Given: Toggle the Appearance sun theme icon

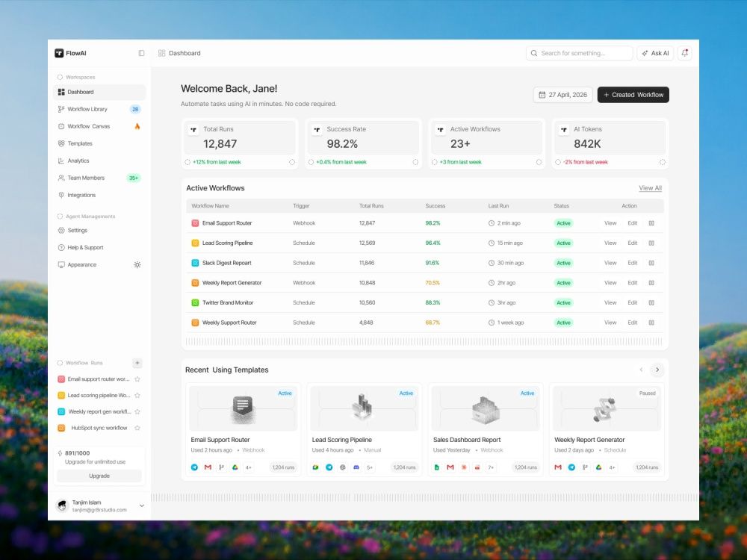Looking at the screenshot, I should (x=137, y=265).
